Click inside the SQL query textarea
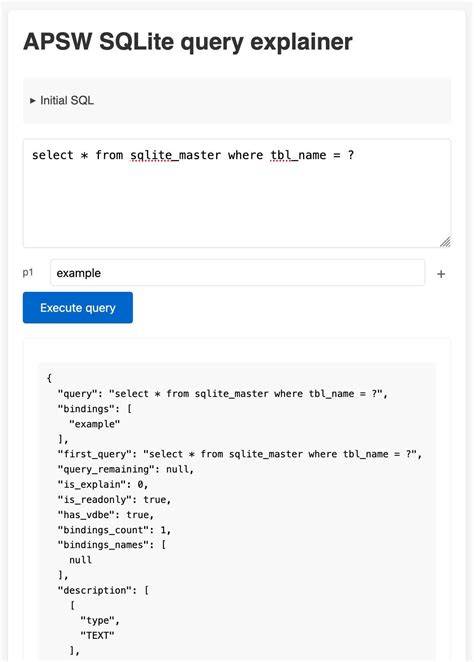This screenshot has width=474, height=662. coord(237,193)
